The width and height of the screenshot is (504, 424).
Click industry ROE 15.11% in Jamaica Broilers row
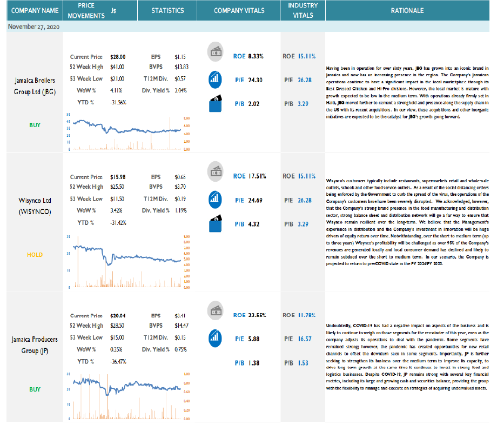point(307,56)
